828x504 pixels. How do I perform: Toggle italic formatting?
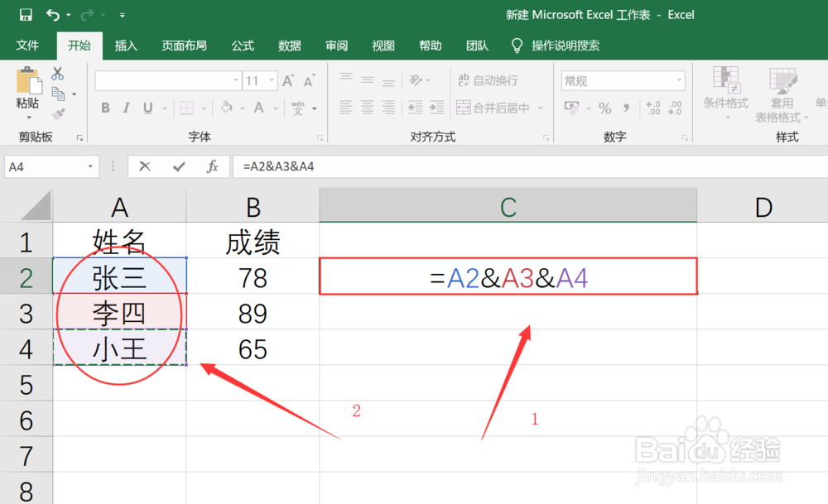coord(125,108)
